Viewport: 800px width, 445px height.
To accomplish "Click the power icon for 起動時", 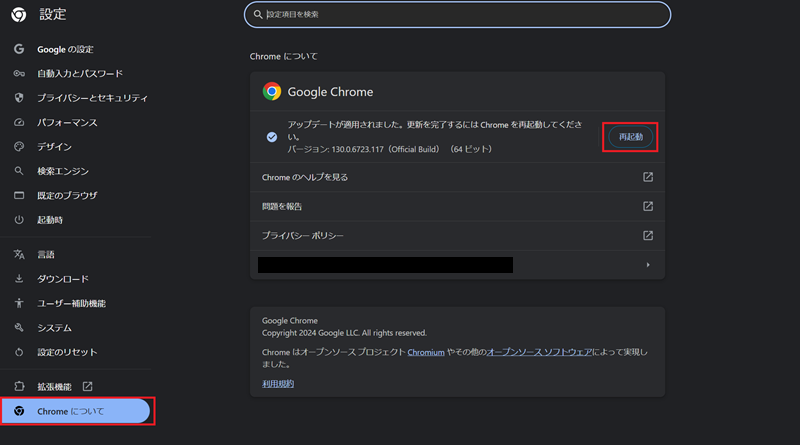I will (19, 219).
